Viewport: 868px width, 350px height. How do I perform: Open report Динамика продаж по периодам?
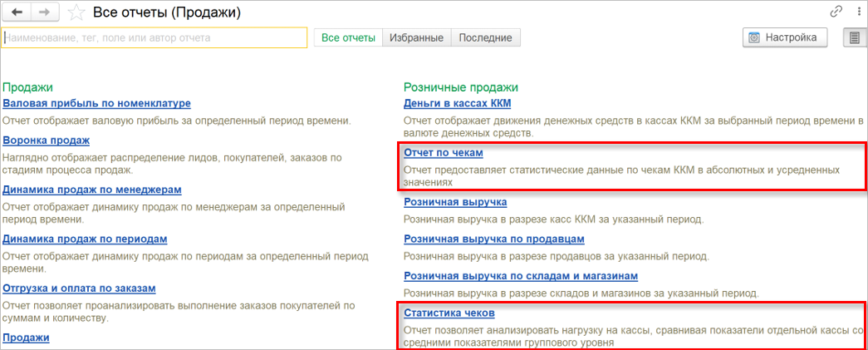point(86,239)
